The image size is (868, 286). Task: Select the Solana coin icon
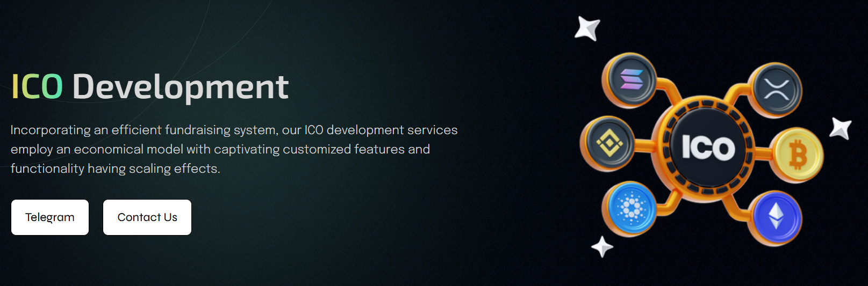(631, 80)
